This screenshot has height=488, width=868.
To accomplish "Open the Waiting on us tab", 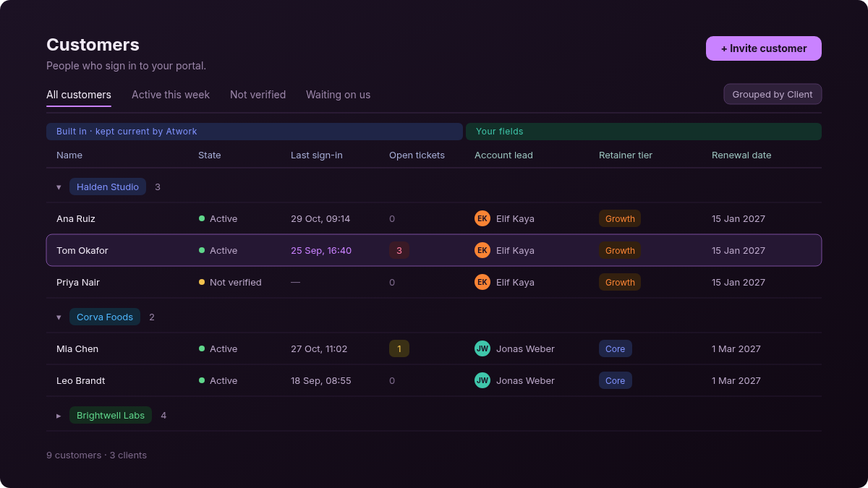I will coord(338,95).
